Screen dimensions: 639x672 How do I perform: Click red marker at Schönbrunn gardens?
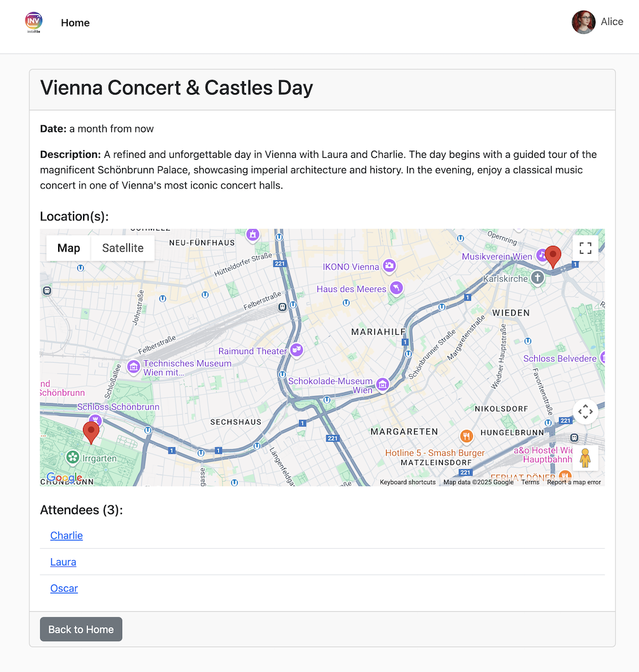[x=91, y=431]
